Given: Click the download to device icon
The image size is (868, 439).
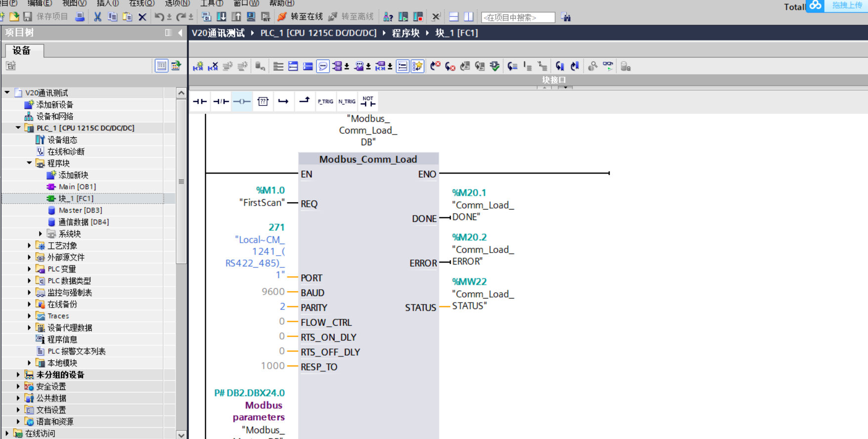Looking at the screenshot, I should [x=222, y=17].
